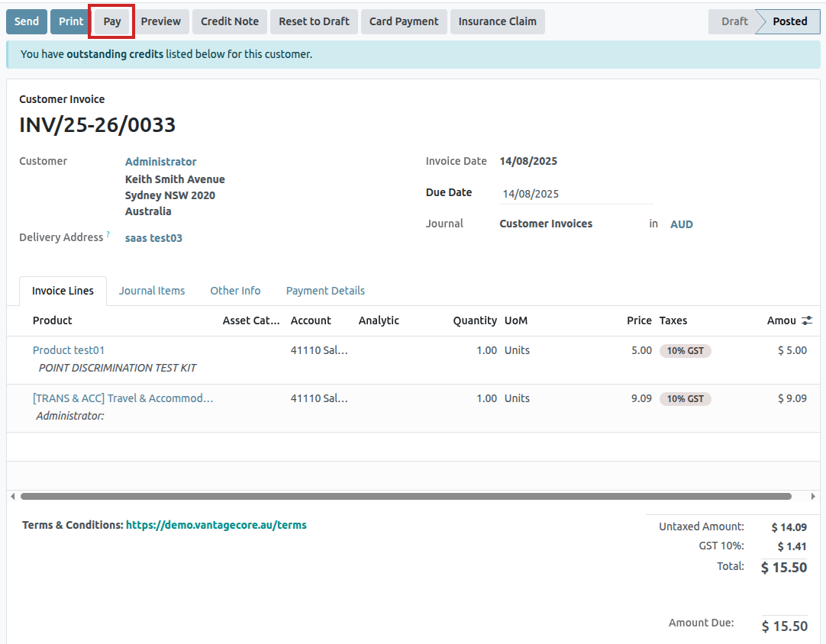Open the Credit Note action
This screenshot has width=826, height=644.
230,21
